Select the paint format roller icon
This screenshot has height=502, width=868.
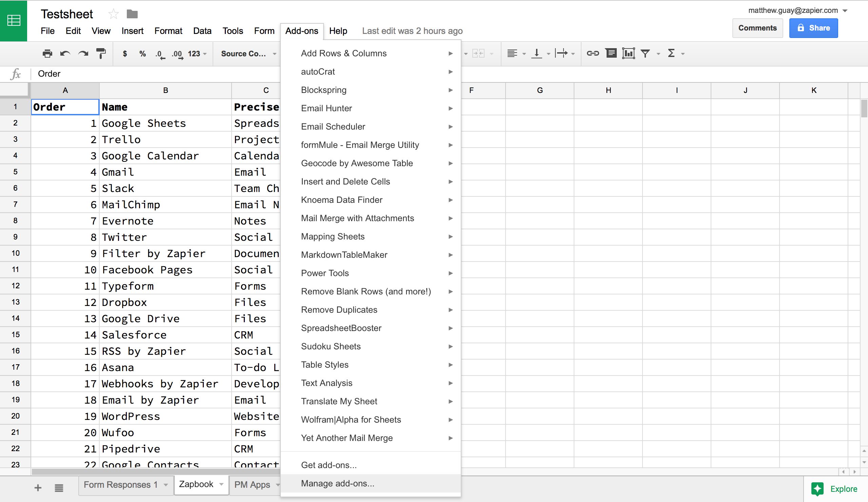pyautogui.click(x=101, y=53)
